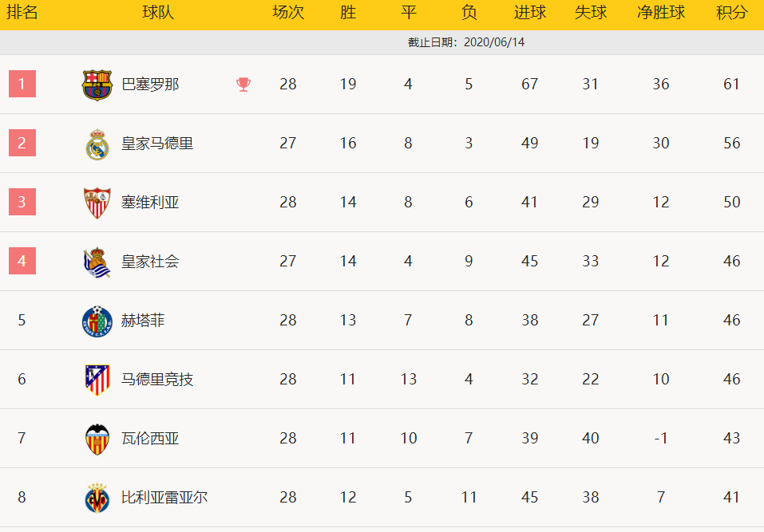Open the 比利亚雷亚尔 team name link
The width and height of the screenshot is (764, 532).
click(164, 497)
